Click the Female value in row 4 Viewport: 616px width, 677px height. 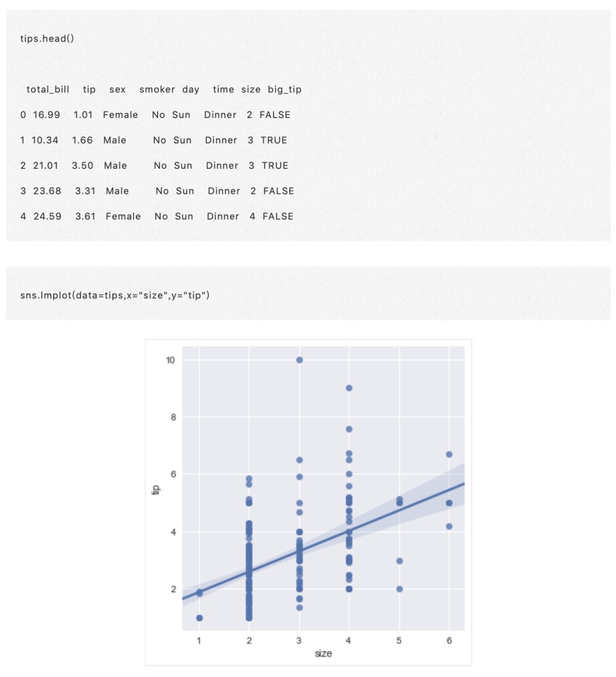(123, 216)
